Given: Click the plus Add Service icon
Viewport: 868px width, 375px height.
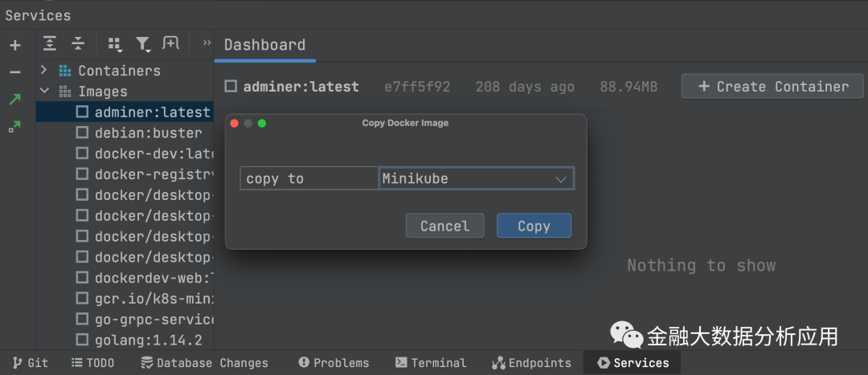Looking at the screenshot, I should pos(15,45).
